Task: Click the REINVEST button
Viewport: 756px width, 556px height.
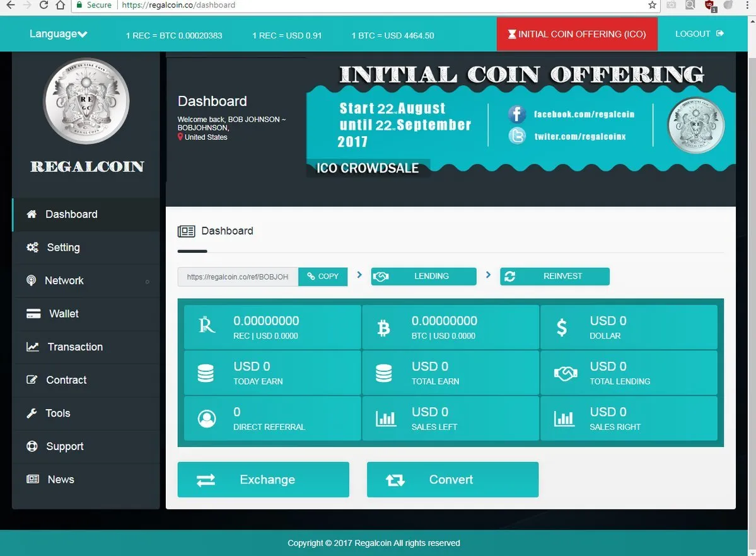Action: point(554,276)
